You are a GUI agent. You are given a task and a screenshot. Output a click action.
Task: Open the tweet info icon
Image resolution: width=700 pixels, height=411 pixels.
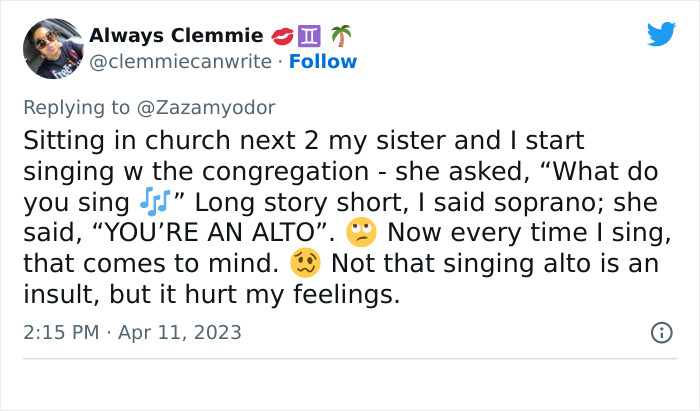pyautogui.click(x=661, y=333)
